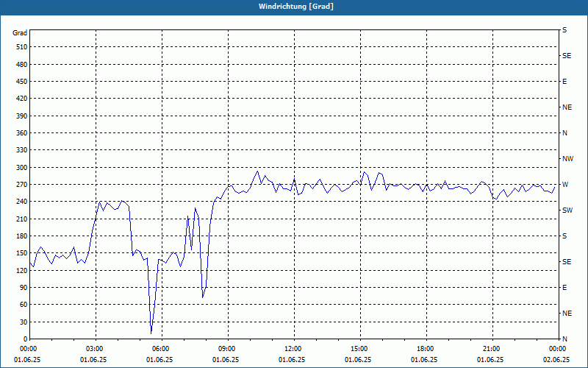Select the 00:00 02.06.25 time label
The width and height of the screenshot is (588, 368).
tap(556, 354)
